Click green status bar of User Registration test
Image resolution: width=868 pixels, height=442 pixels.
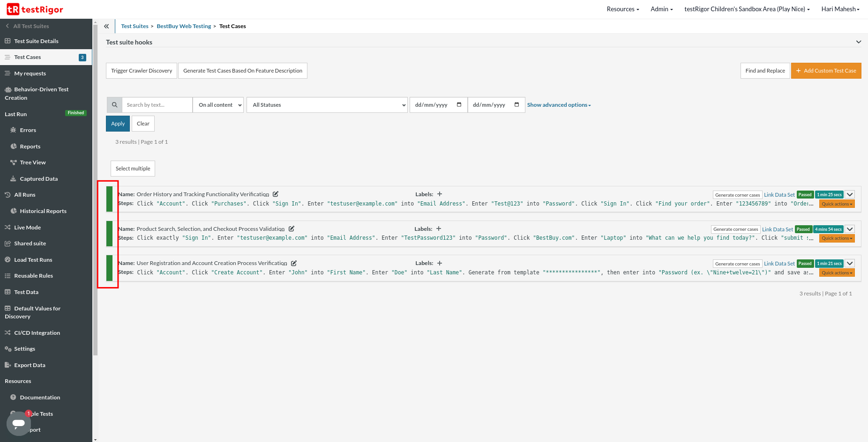coord(109,268)
